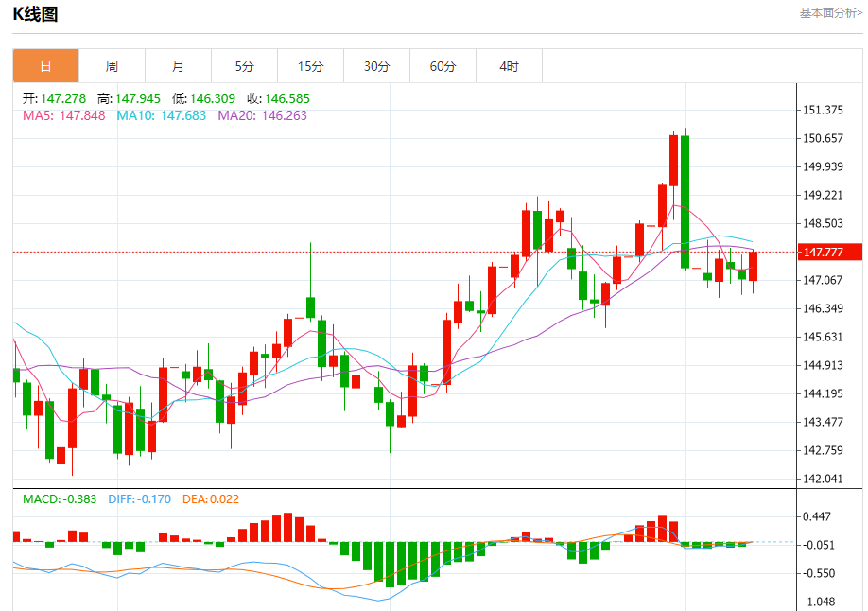
Task: Click the MACD: -0.383 readout
Action: point(60,499)
